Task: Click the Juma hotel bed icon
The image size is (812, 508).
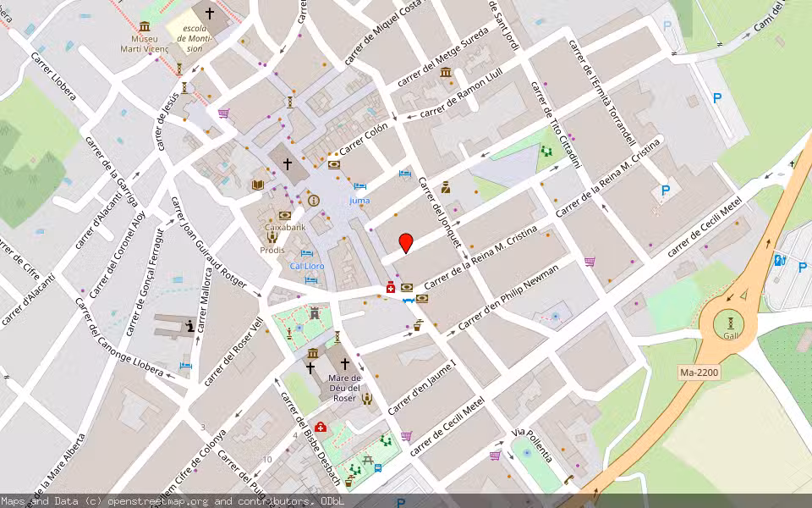Action: [x=359, y=185]
